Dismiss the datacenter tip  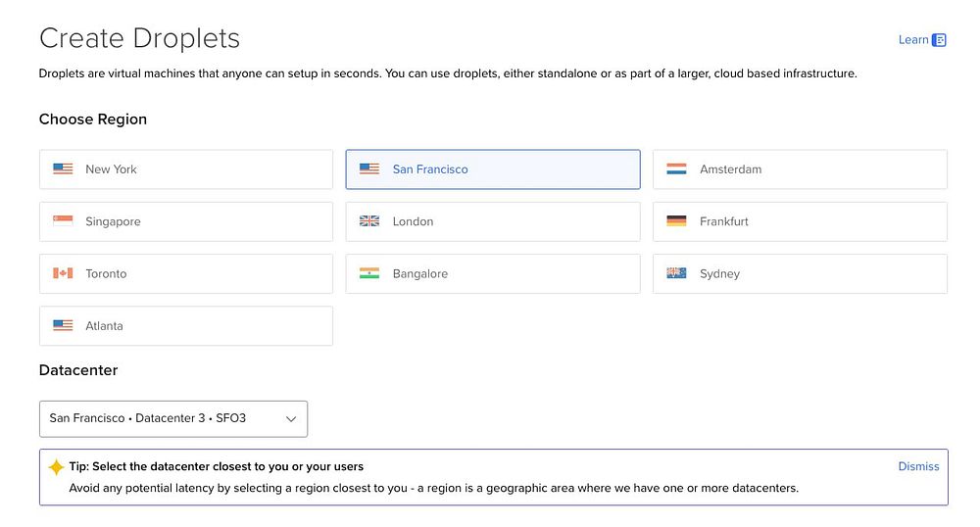coord(918,466)
